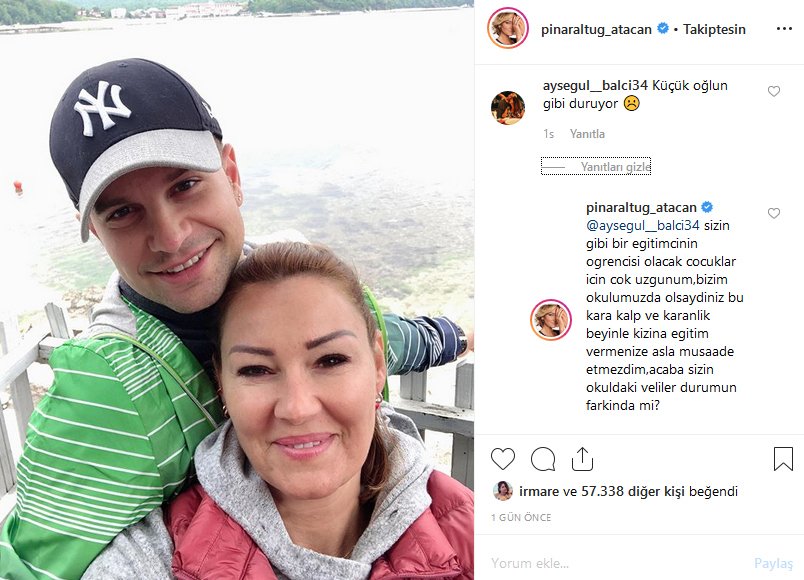Like the post with the heart icon

pos(502,459)
